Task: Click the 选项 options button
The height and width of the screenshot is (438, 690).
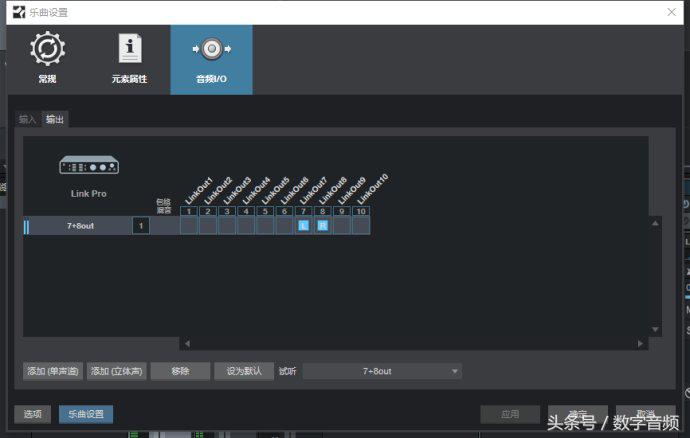Action: 33,414
